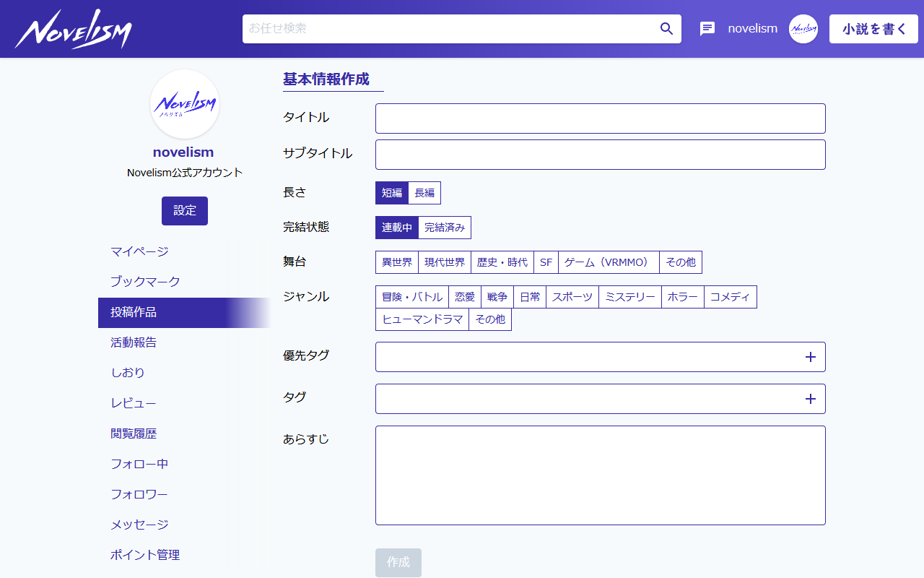The image size is (924, 578).
Task: Focus the タイトル input field
Action: click(x=600, y=118)
